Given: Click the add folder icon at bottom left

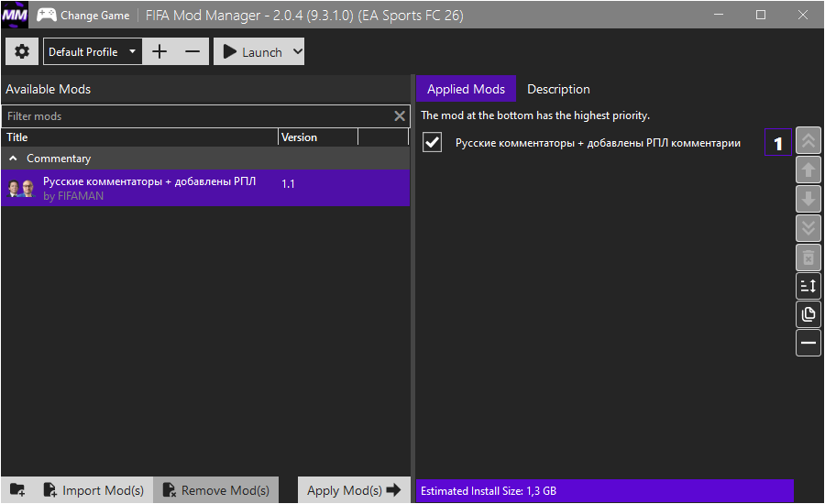Looking at the screenshot, I should (17, 490).
